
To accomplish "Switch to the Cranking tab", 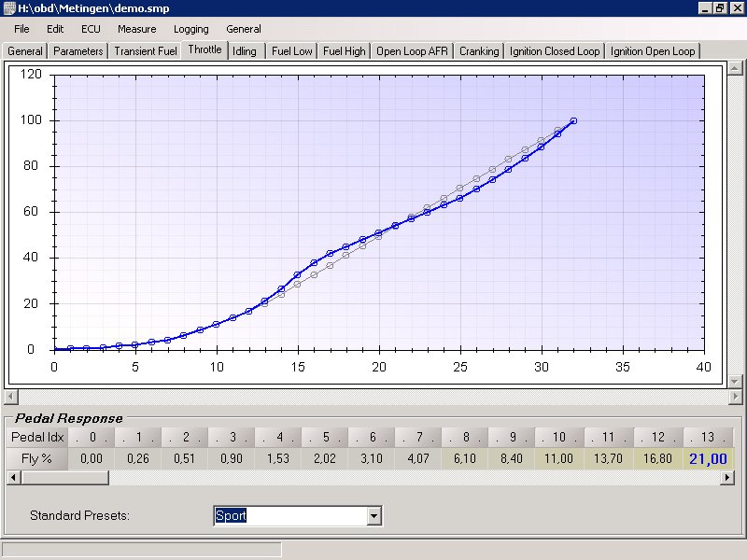I will pos(479,51).
